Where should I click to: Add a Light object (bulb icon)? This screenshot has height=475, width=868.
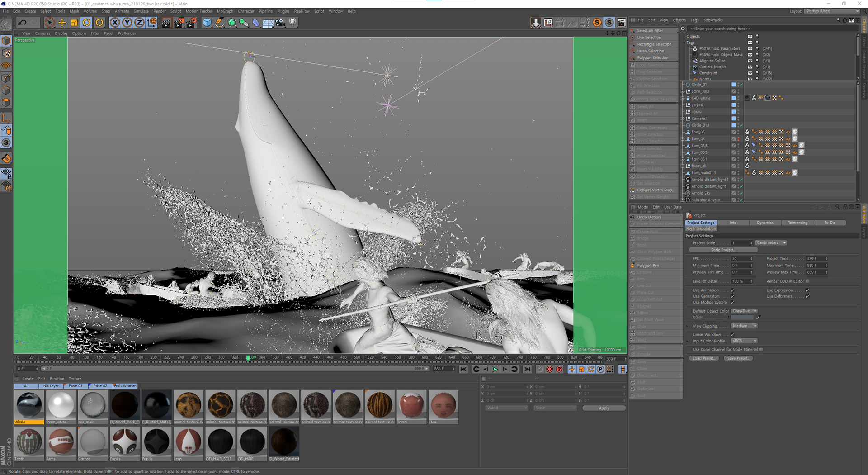click(x=293, y=23)
